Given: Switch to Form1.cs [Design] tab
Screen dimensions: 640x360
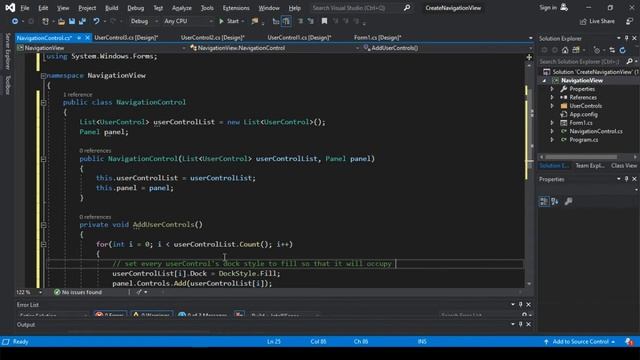Looking at the screenshot, I should tap(378, 38).
